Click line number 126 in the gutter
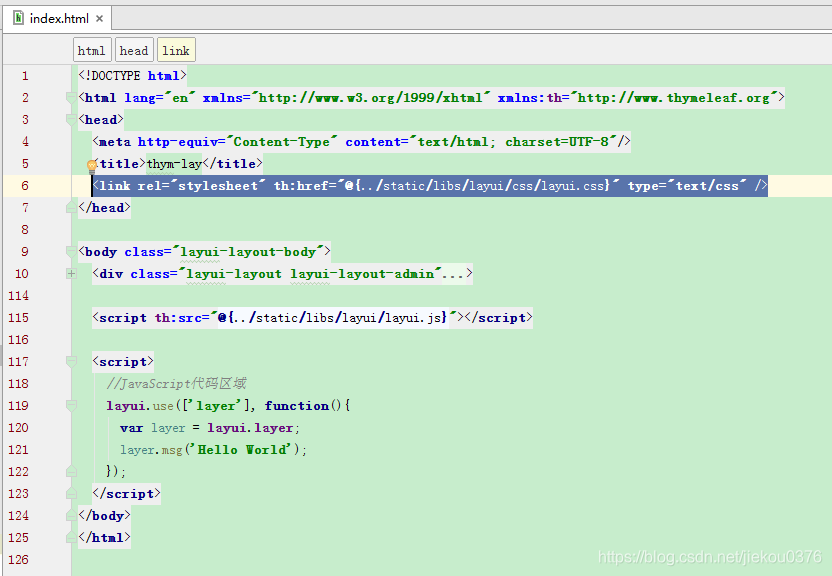This screenshot has width=832, height=576. (19, 560)
